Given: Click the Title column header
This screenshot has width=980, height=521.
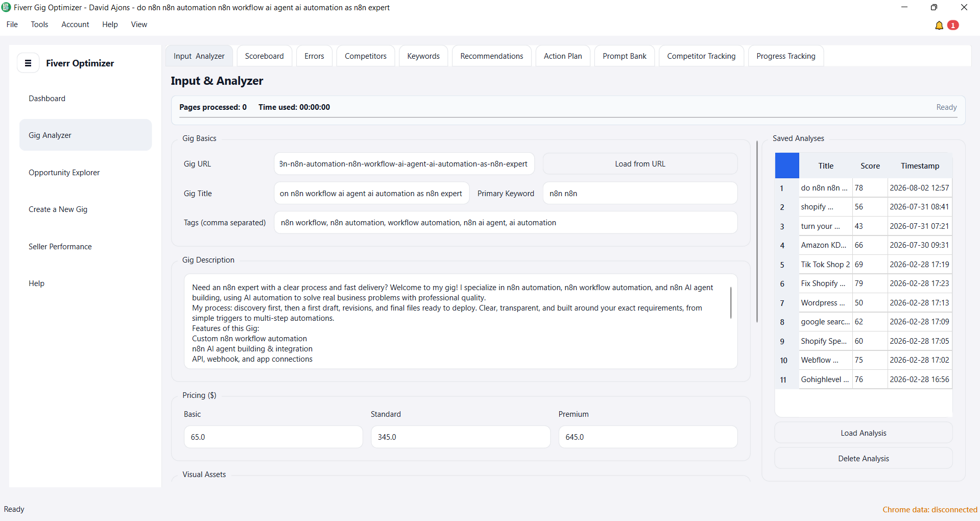Looking at the screenshot, I should coord(826,166).
